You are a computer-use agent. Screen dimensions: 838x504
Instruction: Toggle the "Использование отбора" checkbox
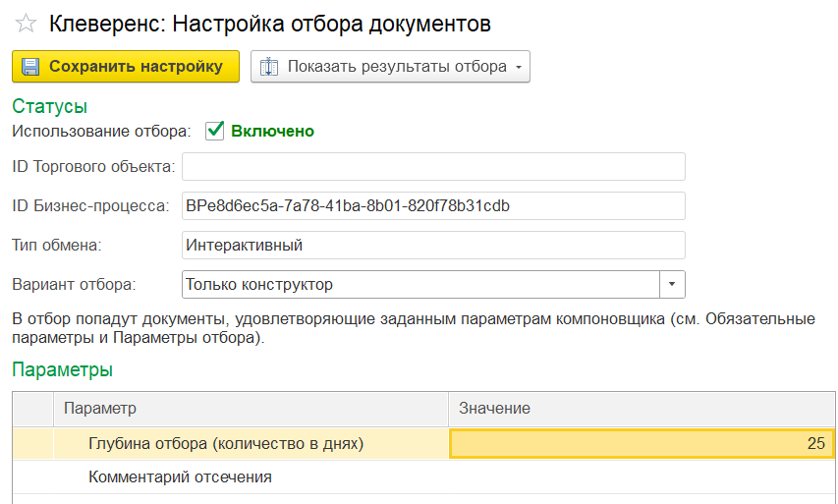coord(214,131)
